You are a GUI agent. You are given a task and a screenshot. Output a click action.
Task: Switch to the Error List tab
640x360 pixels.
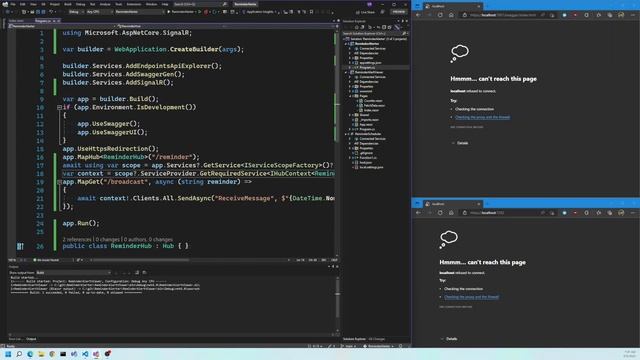[x=16, y=339]
